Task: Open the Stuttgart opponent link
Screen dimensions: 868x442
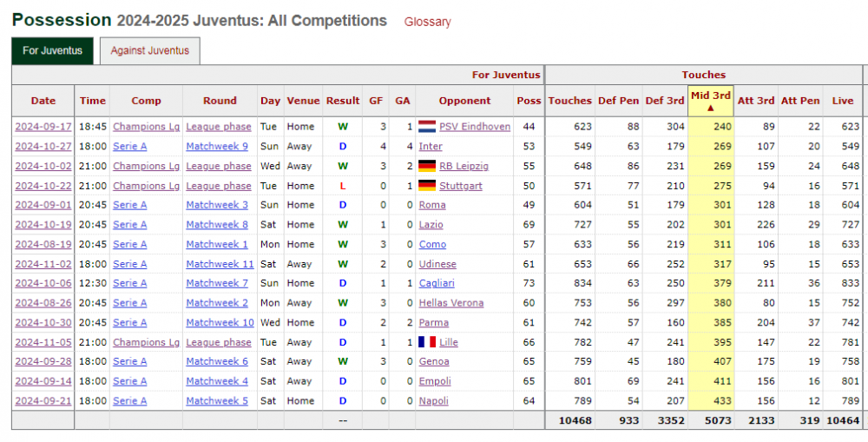Action: [x=461, y=186]
